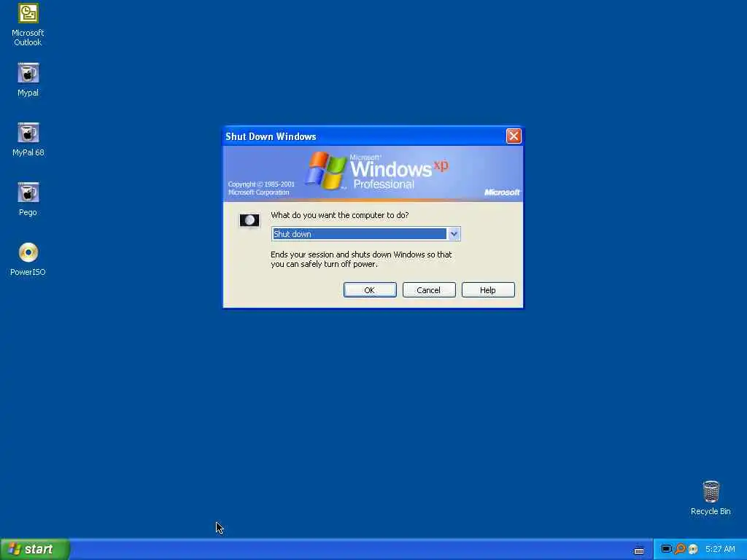
Task: Confirm shutdown with OK button
Action: [x=370, y=290]
